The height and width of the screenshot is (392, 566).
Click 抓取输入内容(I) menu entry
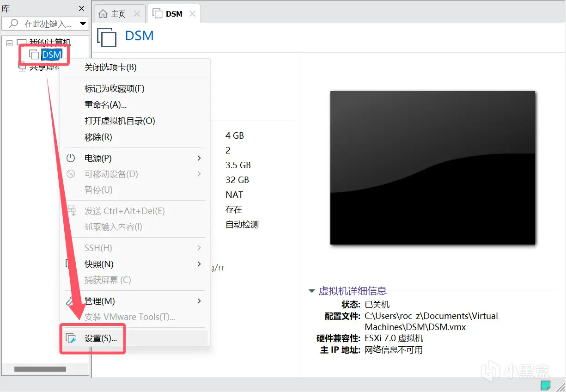[x=135, y=227]
